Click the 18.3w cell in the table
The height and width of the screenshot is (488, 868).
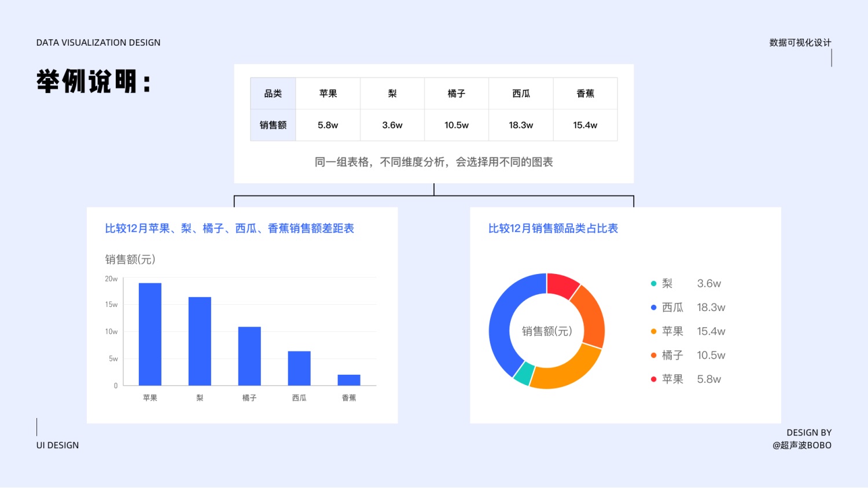521,125
